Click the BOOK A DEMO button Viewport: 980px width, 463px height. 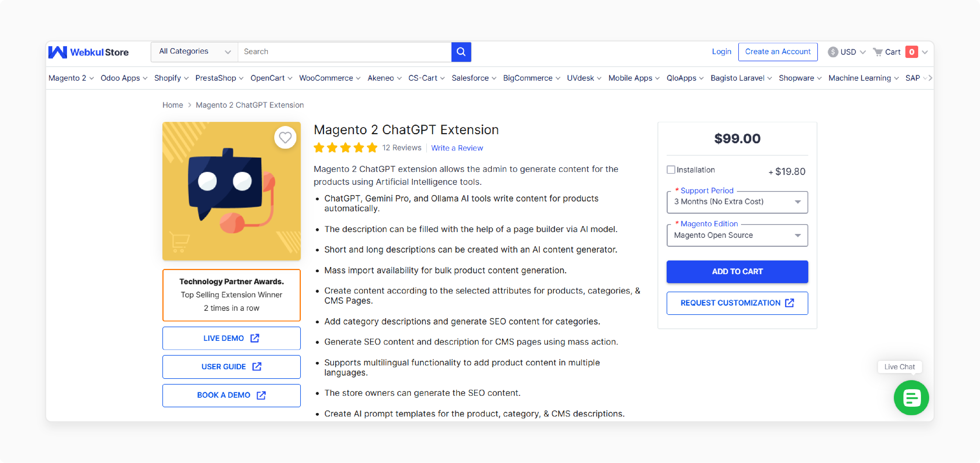pos(231,395)
